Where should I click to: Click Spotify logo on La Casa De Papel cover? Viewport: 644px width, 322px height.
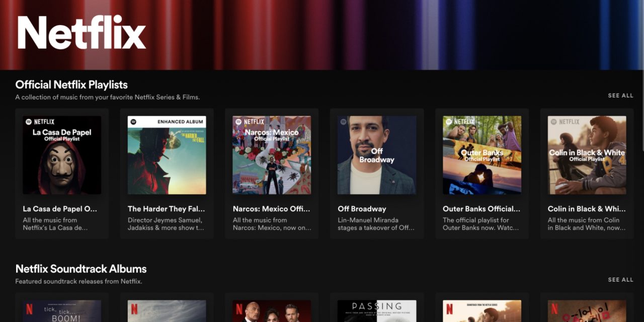pos(28,122)
